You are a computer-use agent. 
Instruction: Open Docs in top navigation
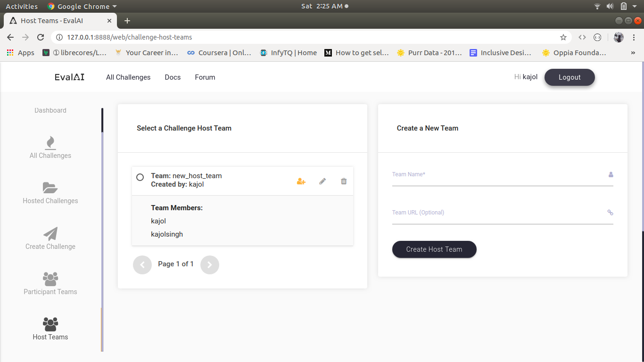pos(173,77)
